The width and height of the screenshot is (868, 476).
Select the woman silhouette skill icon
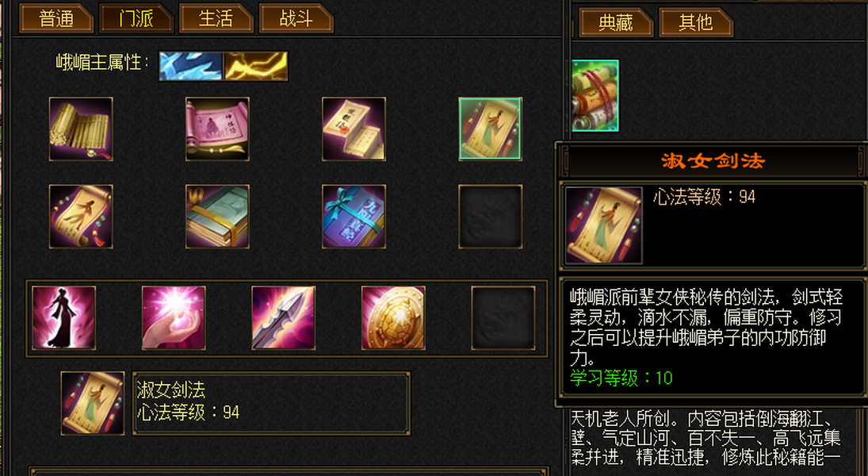pos(63,318)
